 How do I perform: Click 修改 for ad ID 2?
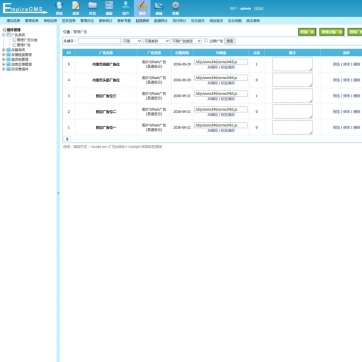click(x=347, y=112)
